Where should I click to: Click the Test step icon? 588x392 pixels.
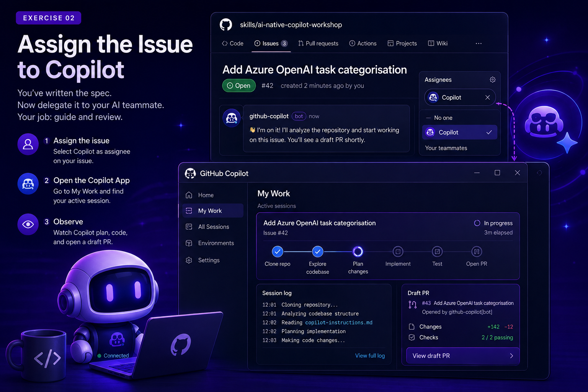pos(437,252)
